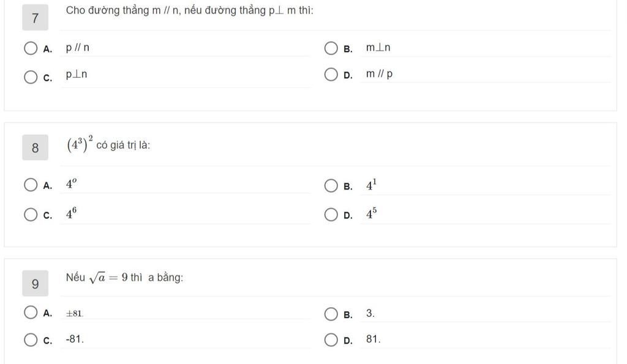627x364 pixels.
Task: Mark option D '4^5' in question 8
Action: coord(331,215)
